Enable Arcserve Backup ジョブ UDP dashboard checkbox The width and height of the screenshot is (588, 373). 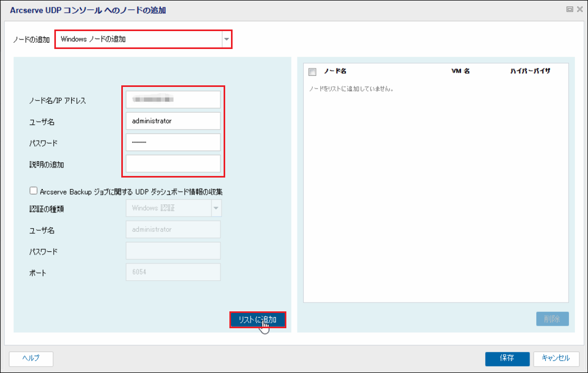(33, 191)
